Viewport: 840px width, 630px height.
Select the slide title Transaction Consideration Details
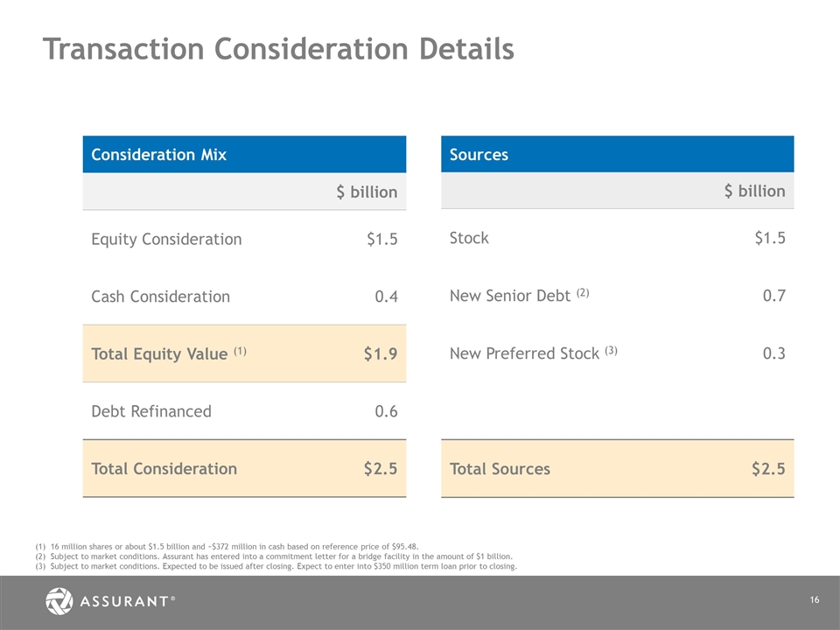click(278, 49)
